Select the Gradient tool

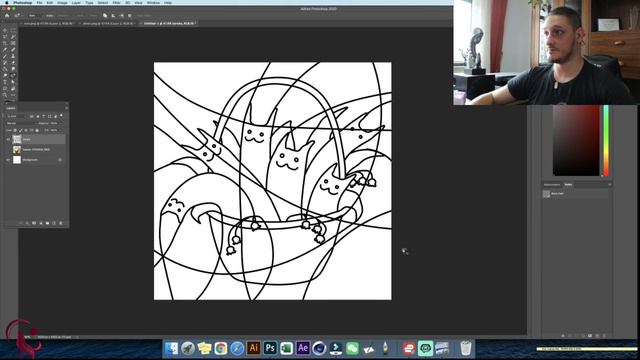4,69
